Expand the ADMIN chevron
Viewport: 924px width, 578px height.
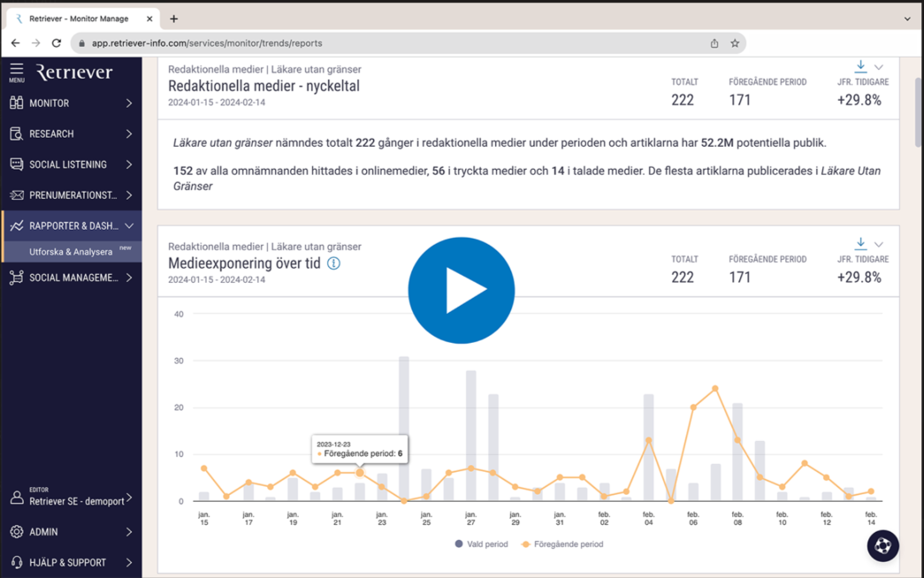pos(129,532)
